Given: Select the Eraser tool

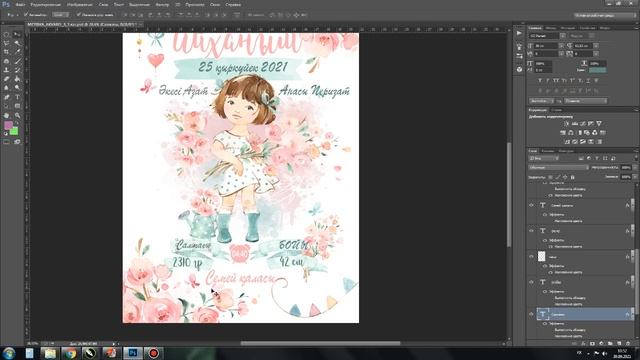Looking at the screenshot, I should (x=7, y=79).
